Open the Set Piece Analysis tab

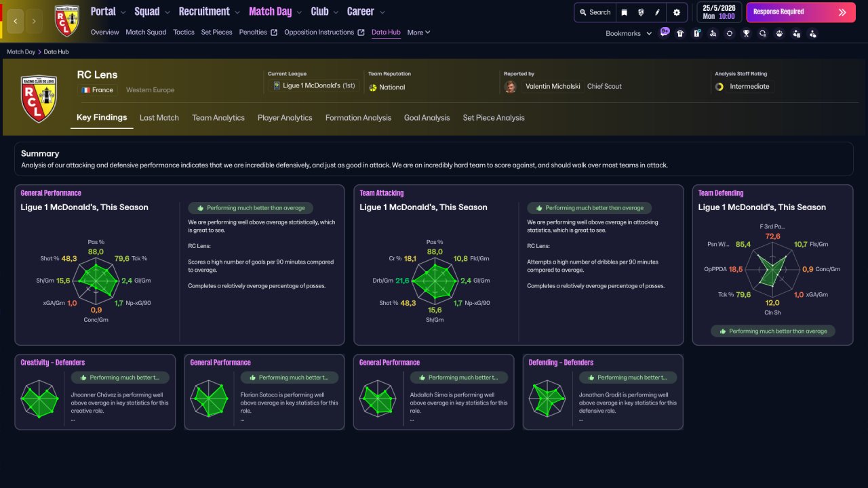click(494, 118)
